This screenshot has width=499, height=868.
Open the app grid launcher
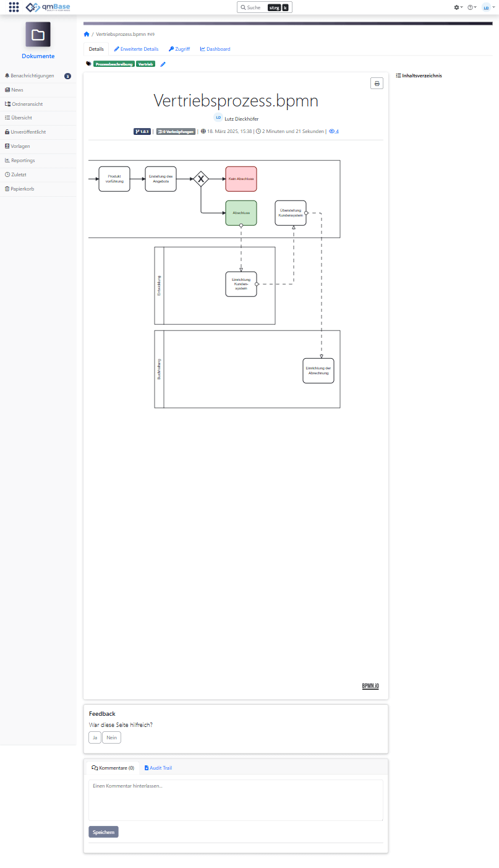click(14, 7)
